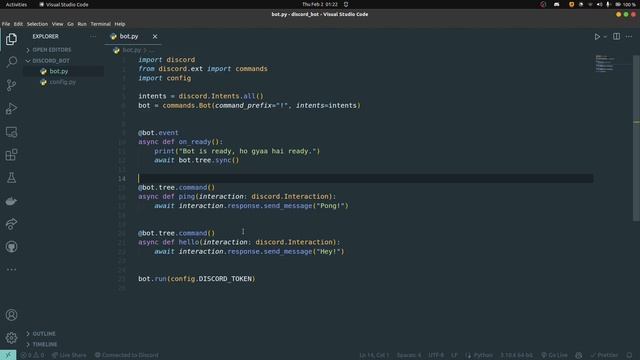Open Terminal menu
The height and width of the screenshot is (360, 640).
pos(100,24)
